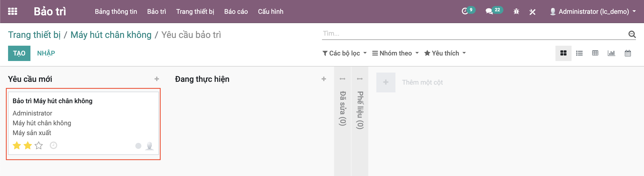Open the activities clock icon
This screenshot has height=176, width=644.
(465, 11)
